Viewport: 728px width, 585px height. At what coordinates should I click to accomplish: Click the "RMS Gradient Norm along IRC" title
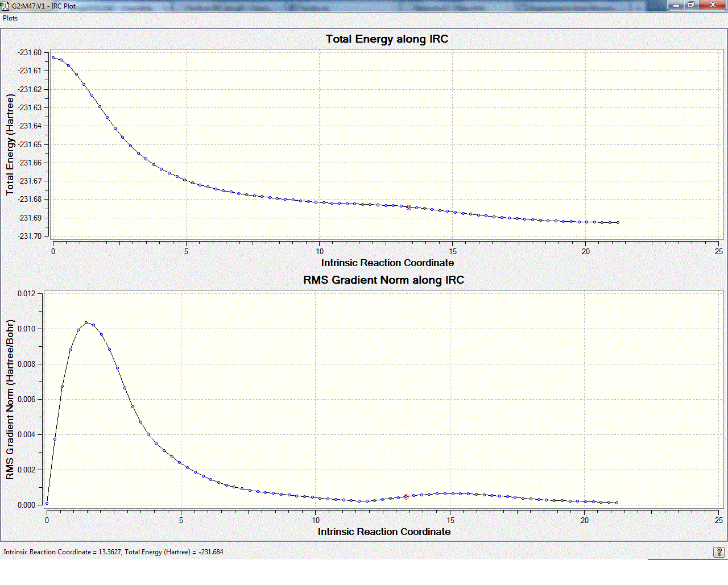pyautogui.click(x=384, y=280)
